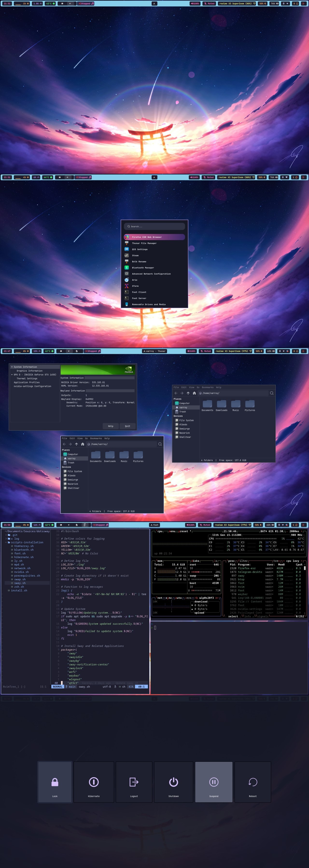Select the Logout option in the power menu
The height and width of the screenshot is (868, 309).
click(x=134, y=782)
